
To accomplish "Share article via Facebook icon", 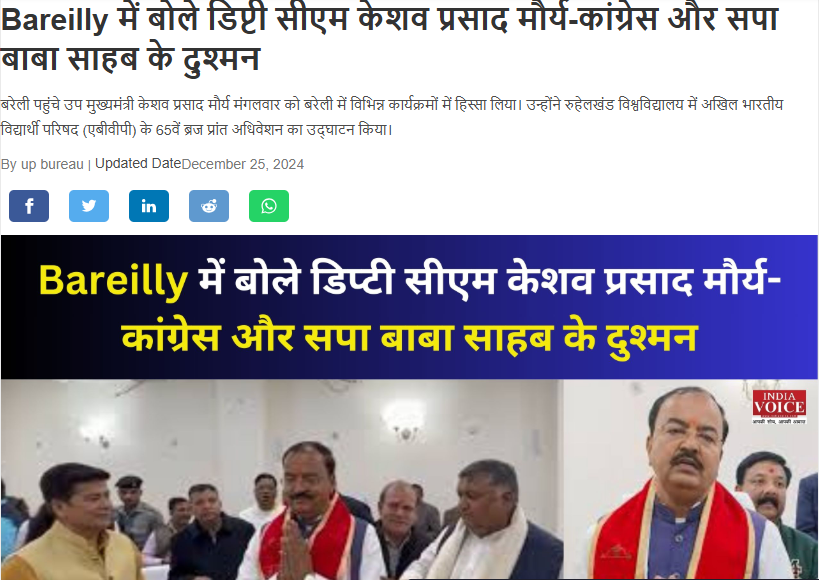I will coord(29,206).
